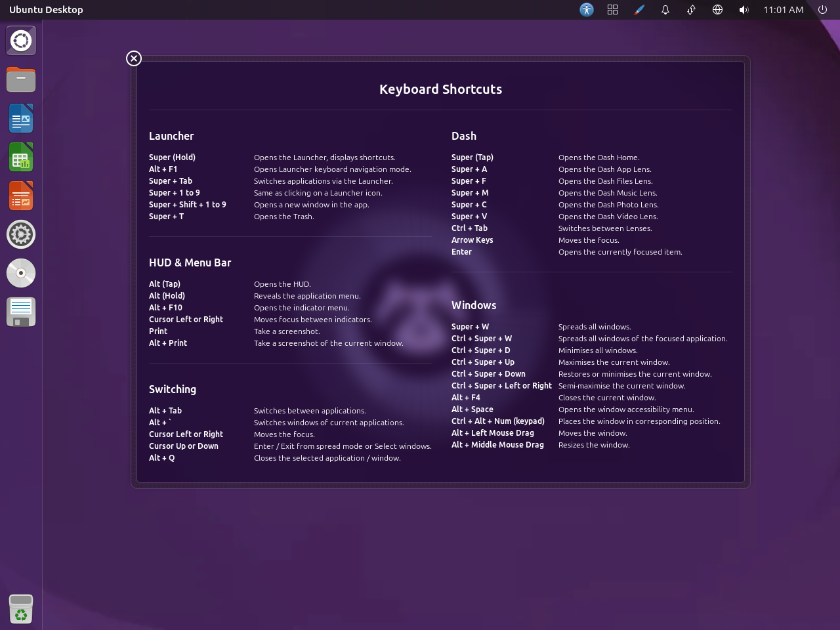Close the Keyboard Shortcuts overlay
Viewport: 840px width, 630px height.
tap(134, 58)
